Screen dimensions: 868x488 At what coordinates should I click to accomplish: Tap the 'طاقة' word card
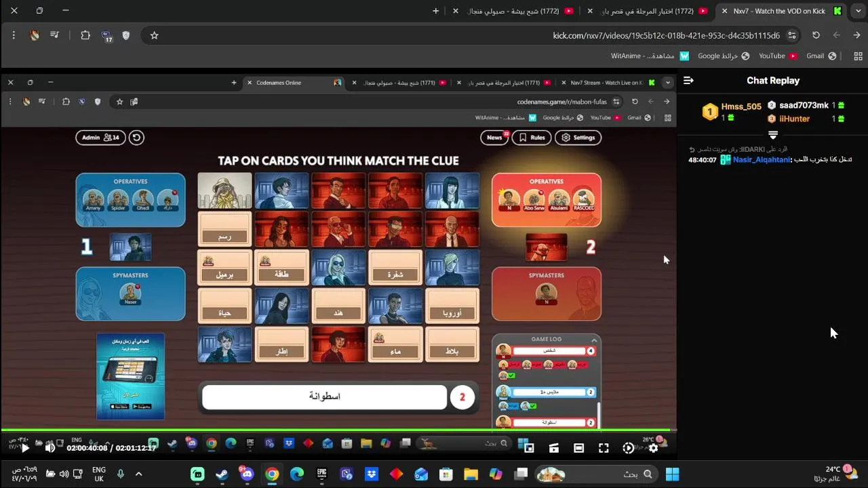281,267
